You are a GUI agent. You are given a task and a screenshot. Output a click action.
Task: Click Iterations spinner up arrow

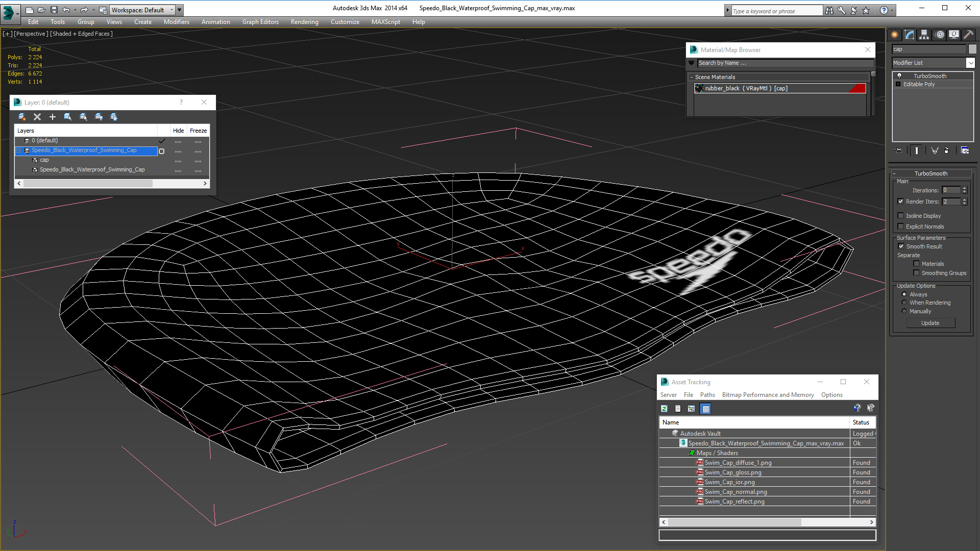click(964, 188)
